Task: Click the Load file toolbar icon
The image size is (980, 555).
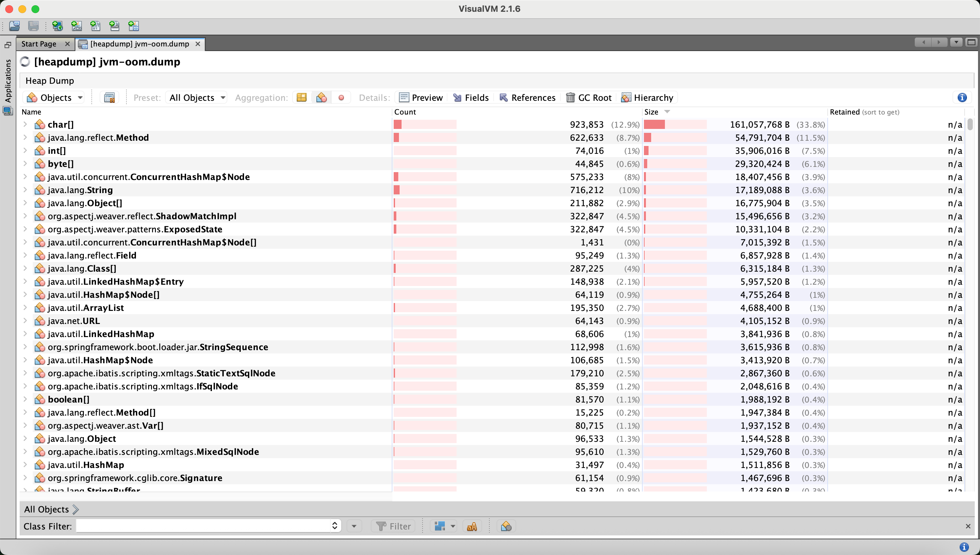Action: pyautogui.click(x=14, y=26)
